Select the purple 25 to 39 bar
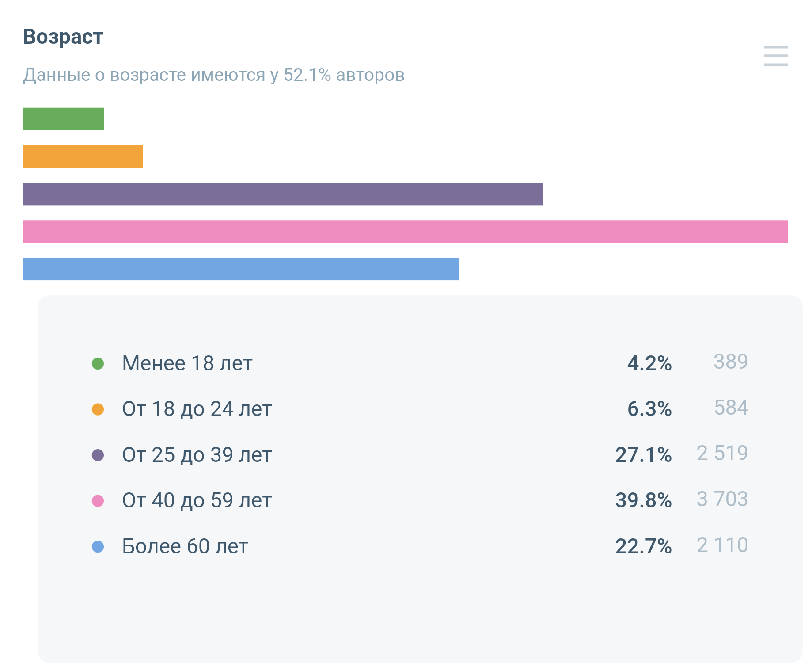The image size is (812, 671). coord(283,194)
